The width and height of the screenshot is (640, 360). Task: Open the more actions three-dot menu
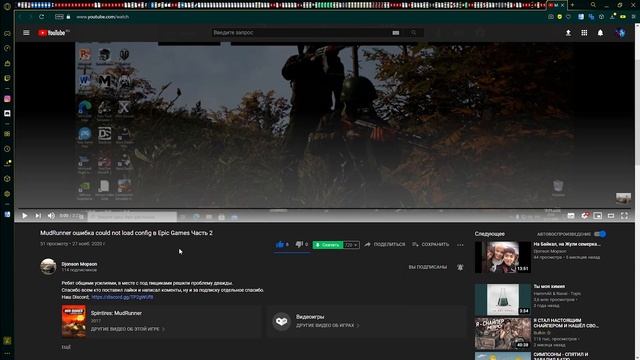(460, 245)
